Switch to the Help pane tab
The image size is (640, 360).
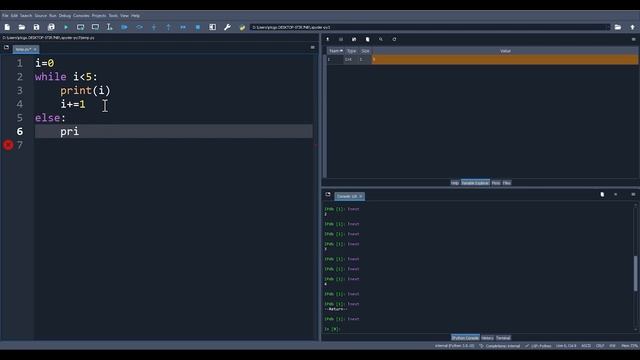455,183
